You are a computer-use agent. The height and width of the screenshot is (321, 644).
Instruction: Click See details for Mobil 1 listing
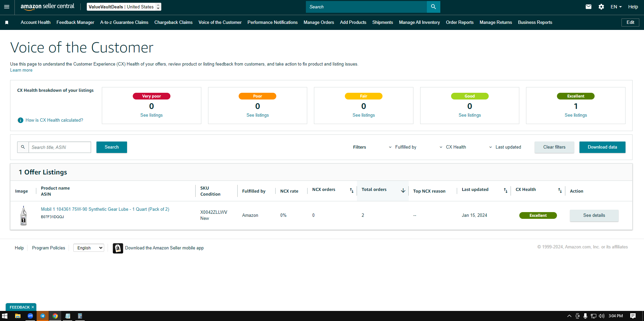594,215
